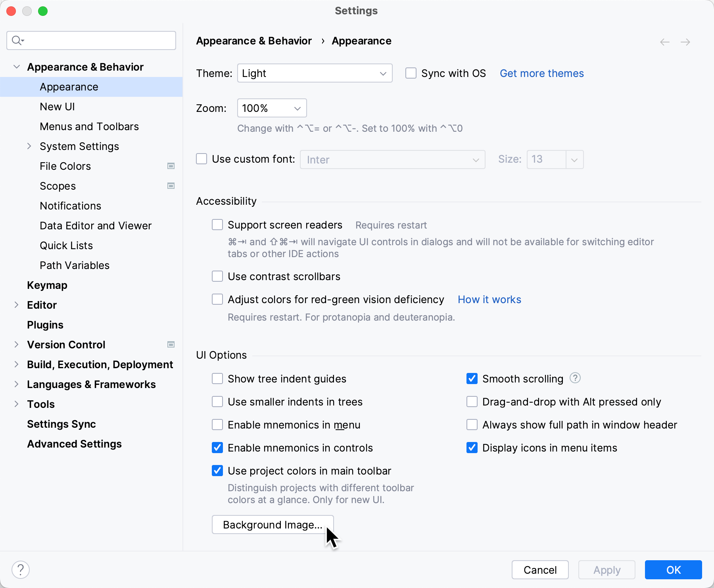Click the search magnifier icon in settings
Image resolution: width=714 pixels, height=588 pixels.
[x=17, y=40]
